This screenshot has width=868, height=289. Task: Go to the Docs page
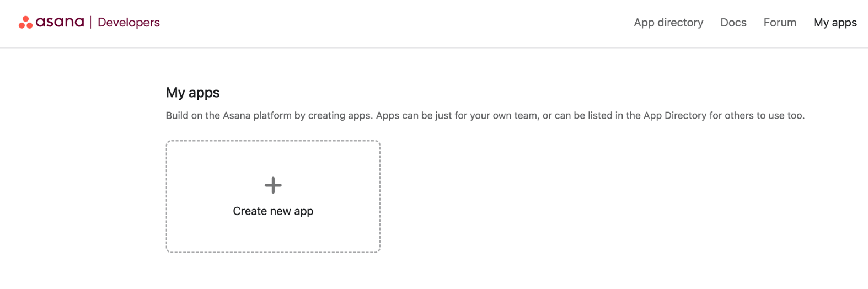point(733,23)
